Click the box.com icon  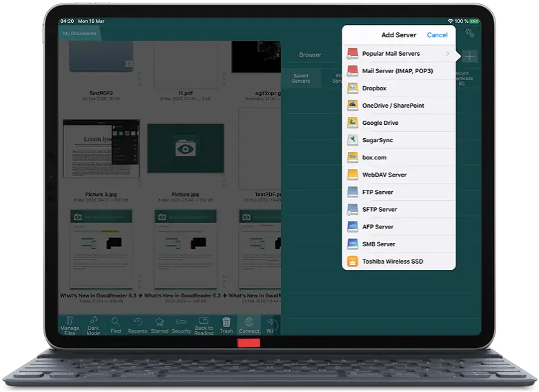coord(353,157)
